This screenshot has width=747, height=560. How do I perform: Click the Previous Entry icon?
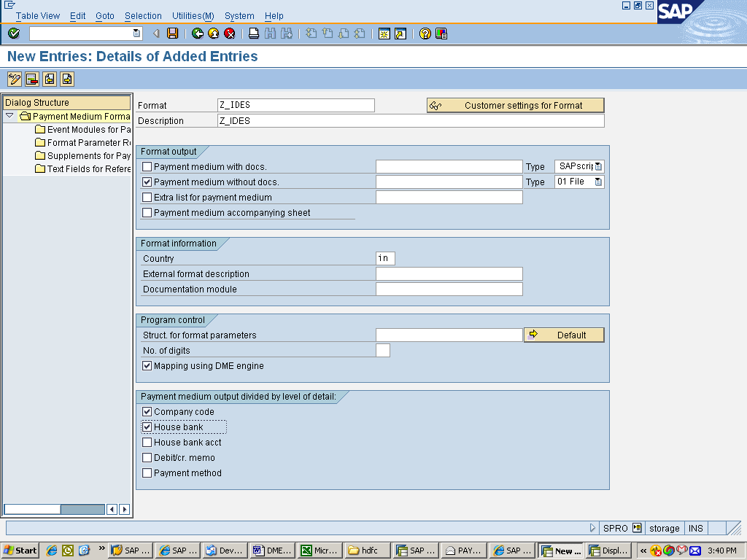50,79
